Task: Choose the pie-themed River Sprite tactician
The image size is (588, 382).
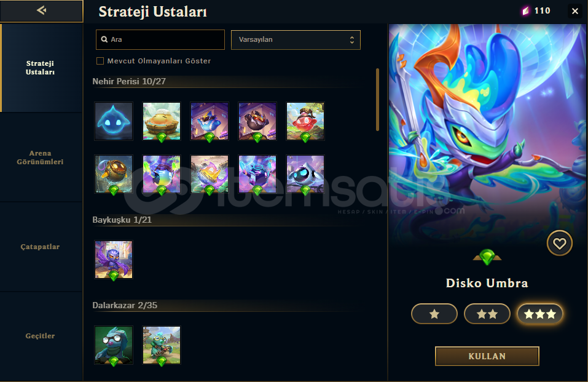Action: pyautogui.click(x=162, y=121)
